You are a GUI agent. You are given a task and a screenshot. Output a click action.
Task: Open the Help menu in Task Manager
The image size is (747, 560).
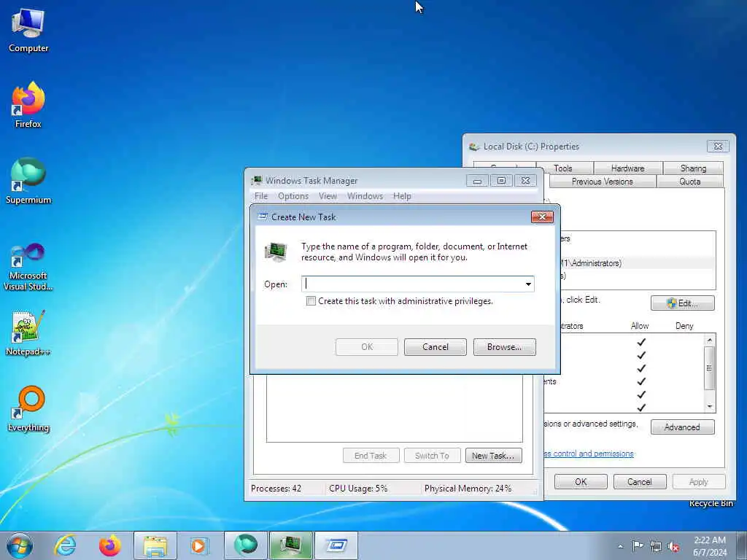tap(402, 196)
